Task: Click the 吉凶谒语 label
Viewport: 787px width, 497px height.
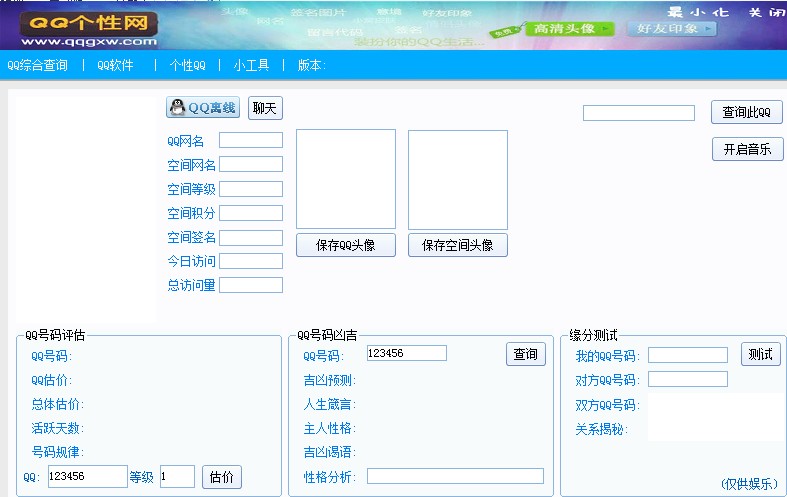Action: 329,452
